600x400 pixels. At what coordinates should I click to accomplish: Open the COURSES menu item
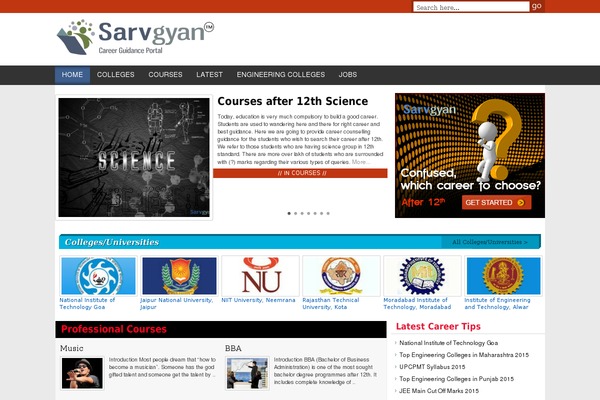pyautogui.click(x=165, y=75)
